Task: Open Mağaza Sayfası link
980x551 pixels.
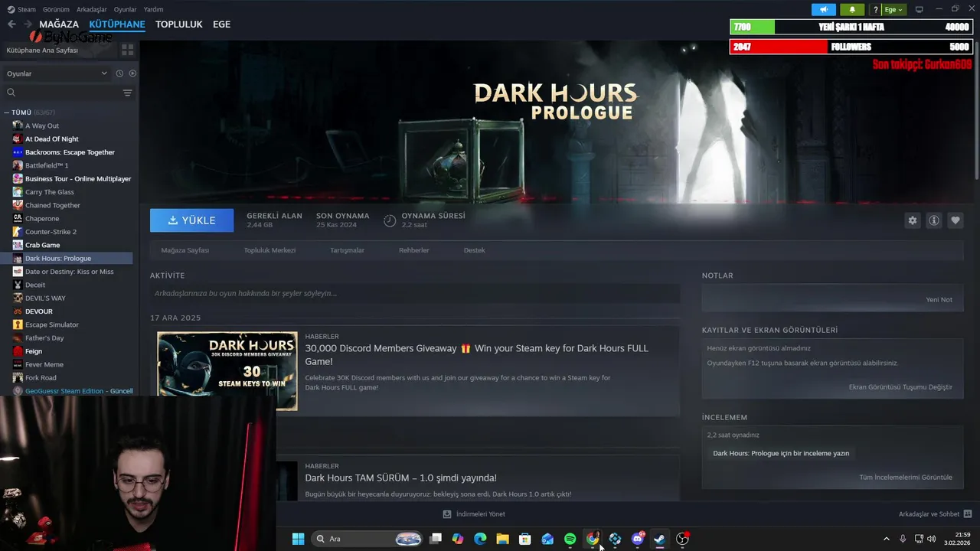Action: (x=185, y=250)
